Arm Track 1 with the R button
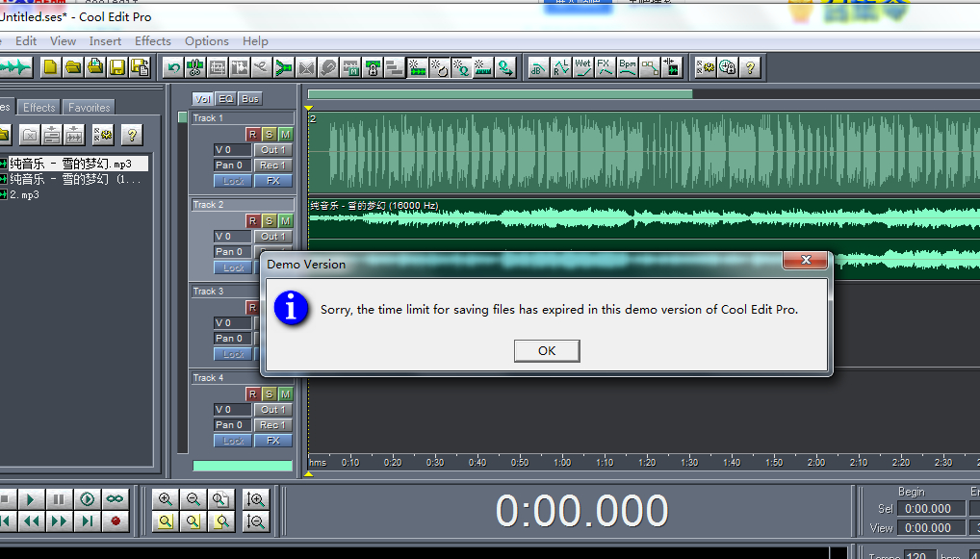 [x=252, y=135]
